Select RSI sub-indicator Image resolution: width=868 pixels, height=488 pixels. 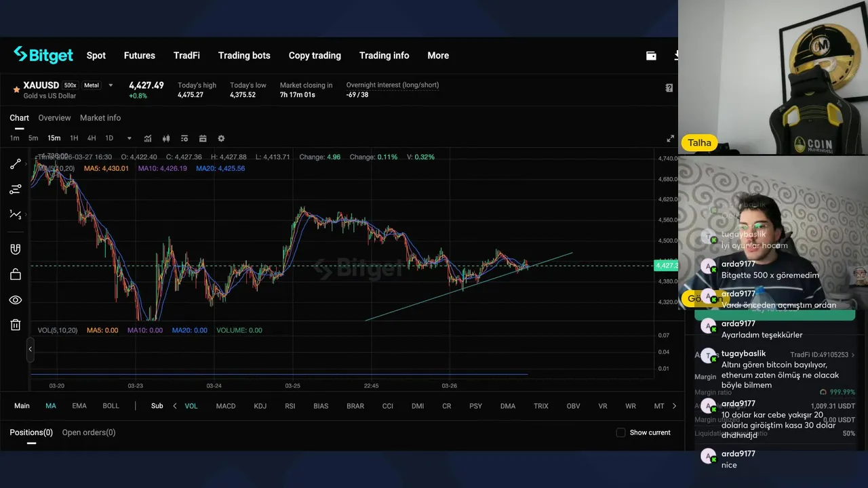(290, 406)
